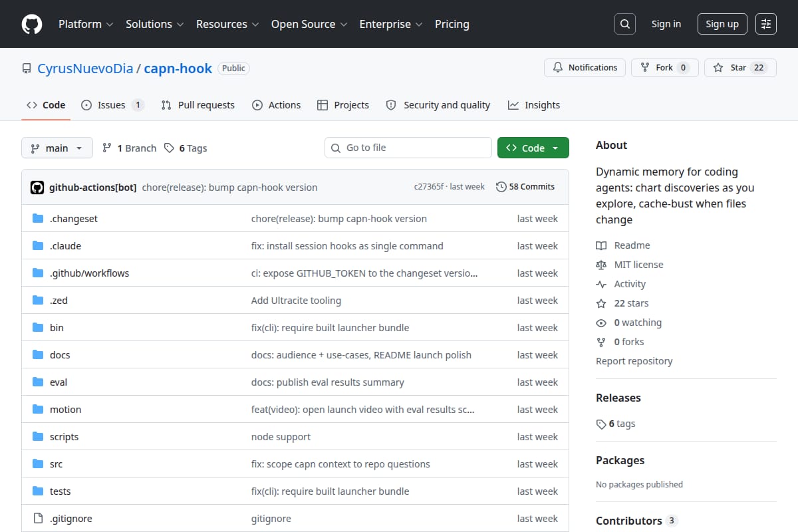The height and width of the screenshot is (532, 798).
Task: Click the fork icon beside 0 forks
Action: tap(601, 342)
